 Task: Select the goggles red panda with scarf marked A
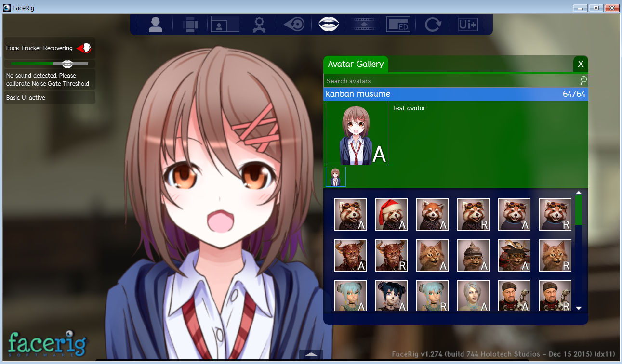pyautogui.click(x=350, y=214)
